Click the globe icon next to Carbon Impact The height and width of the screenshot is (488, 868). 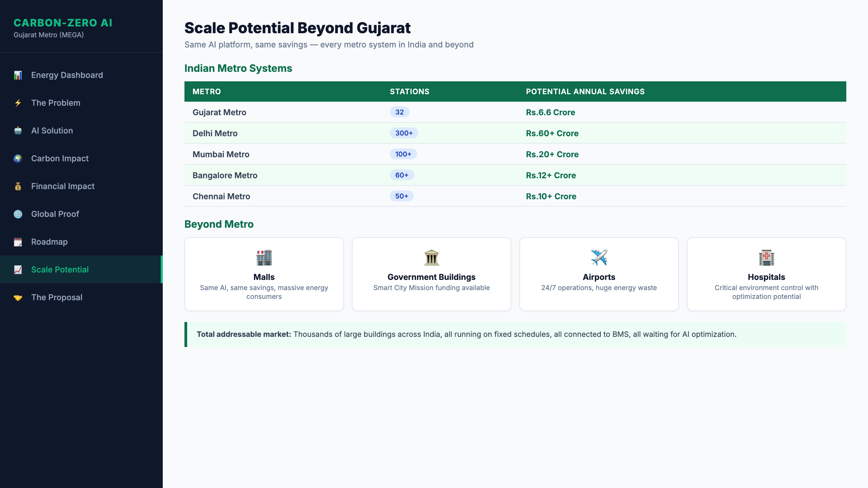point(18,159)
